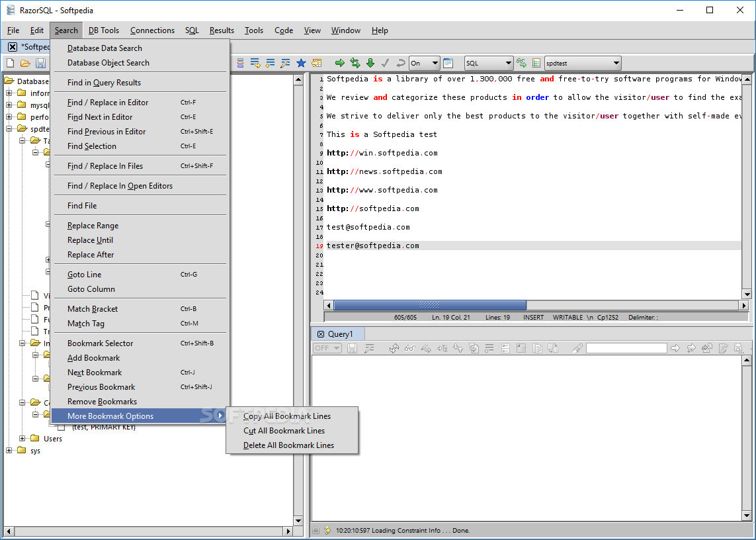Click the query results filter text field
This screenshot has width=756, height=540.
pyautogui.click(x=626, y=348)
